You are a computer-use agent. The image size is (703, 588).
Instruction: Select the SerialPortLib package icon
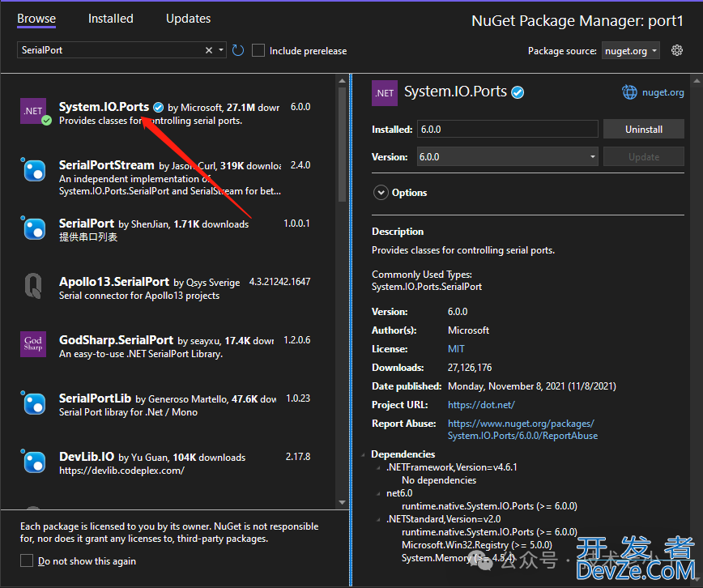33,403
